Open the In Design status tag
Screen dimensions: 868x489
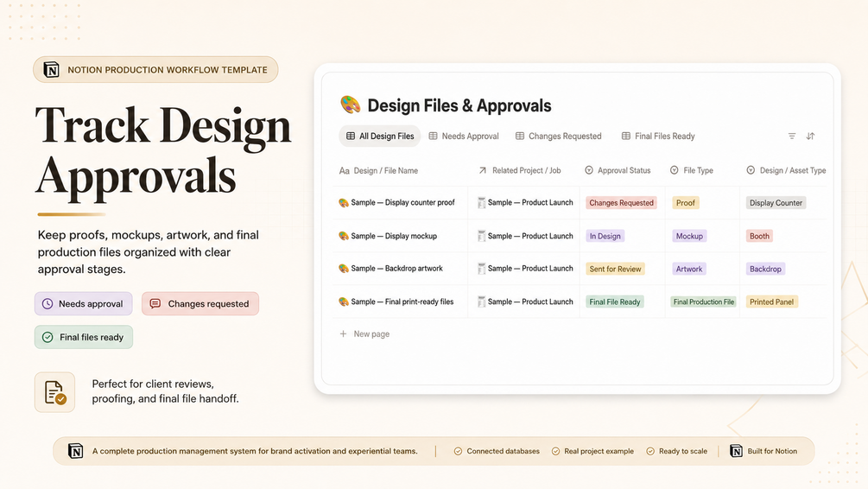tap(605, 236)
